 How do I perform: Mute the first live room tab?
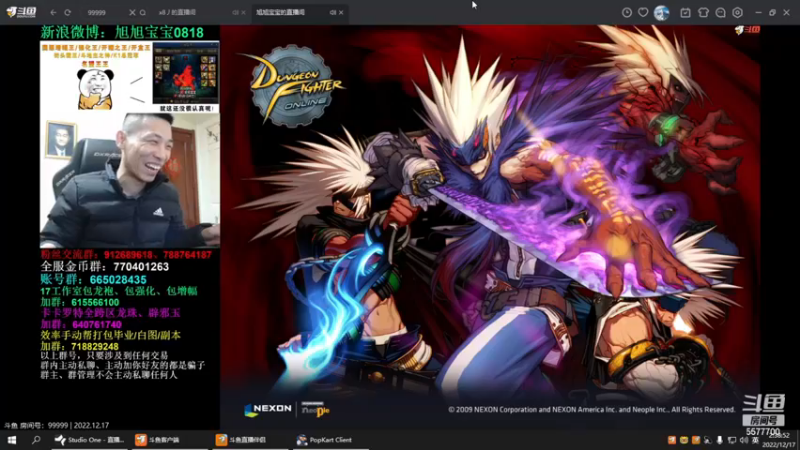[235, 12]
